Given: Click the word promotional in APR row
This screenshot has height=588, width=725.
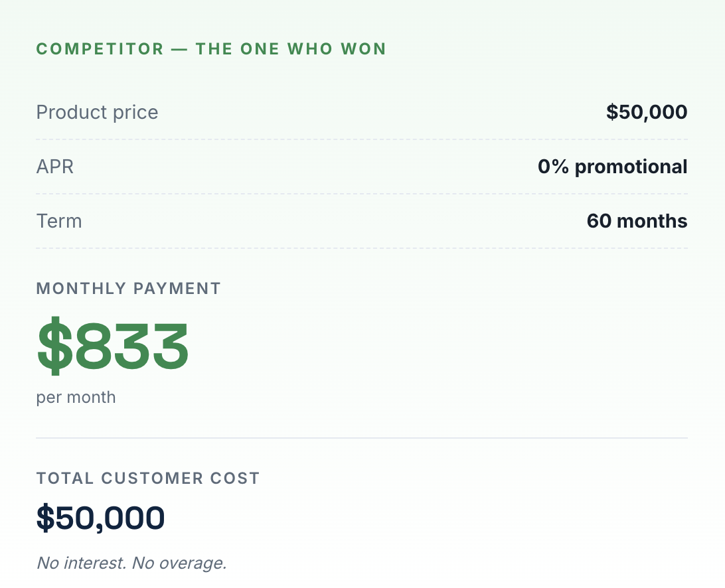Looking at the screenshot, I should pos(631,168).
